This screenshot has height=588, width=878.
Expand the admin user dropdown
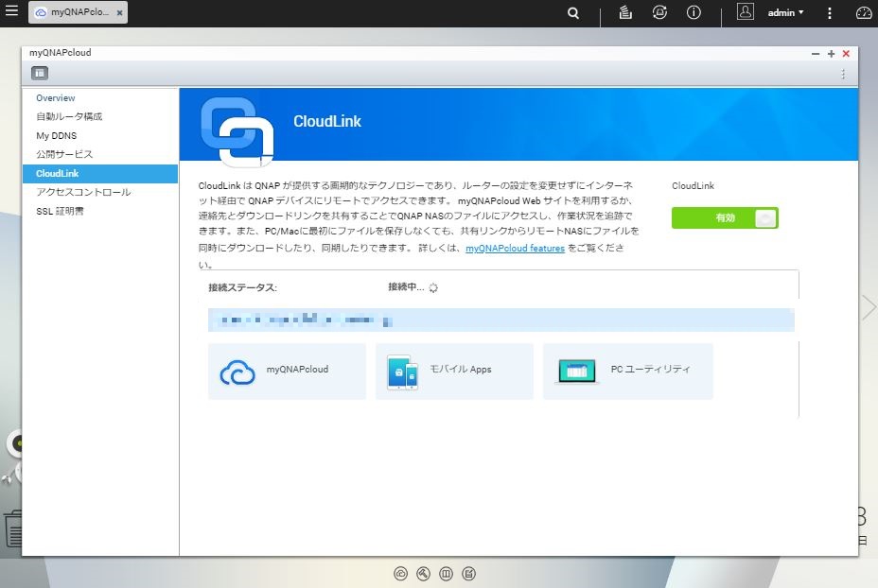click(785, 12)
